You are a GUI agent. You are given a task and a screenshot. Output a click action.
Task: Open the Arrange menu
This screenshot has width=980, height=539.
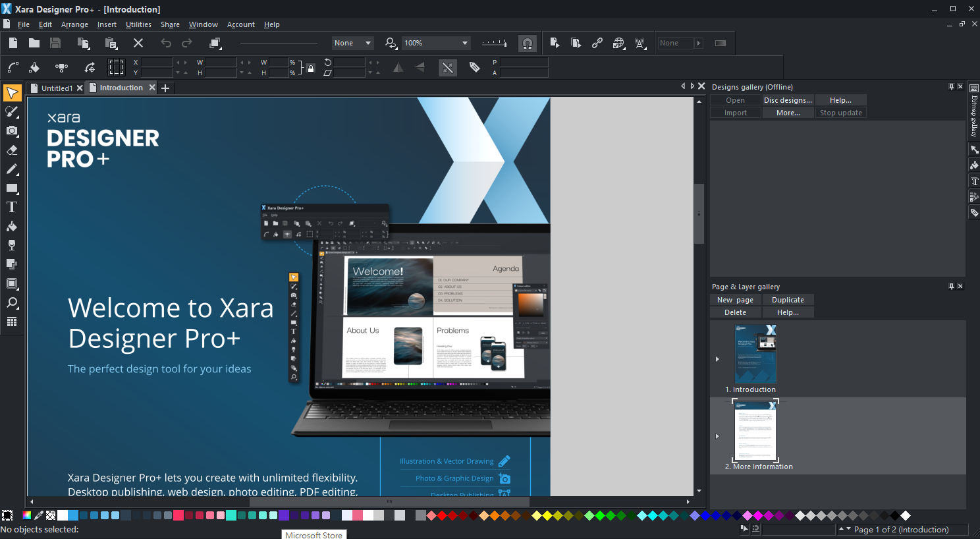(74, 24)
